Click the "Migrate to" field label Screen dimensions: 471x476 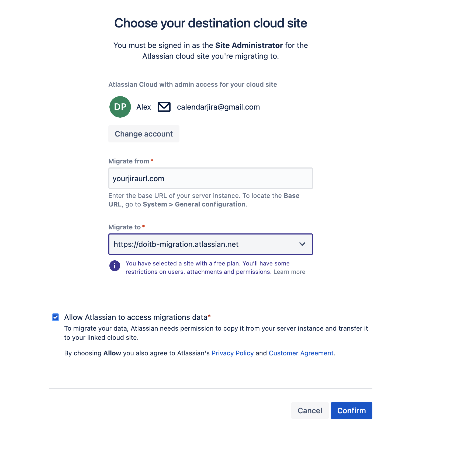pyautogui.click(x=124, y=227)
